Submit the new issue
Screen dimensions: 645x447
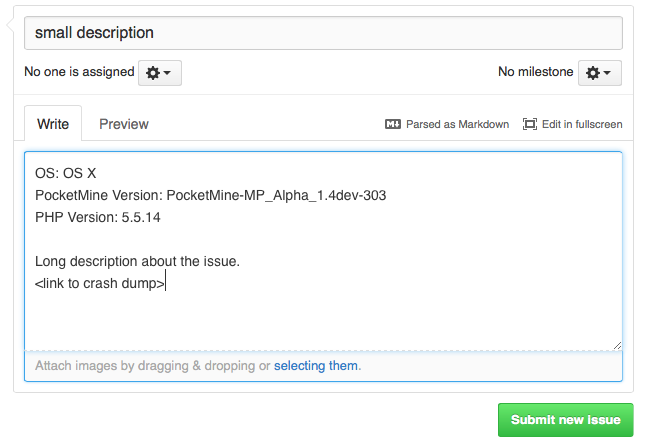pos(566,419)
